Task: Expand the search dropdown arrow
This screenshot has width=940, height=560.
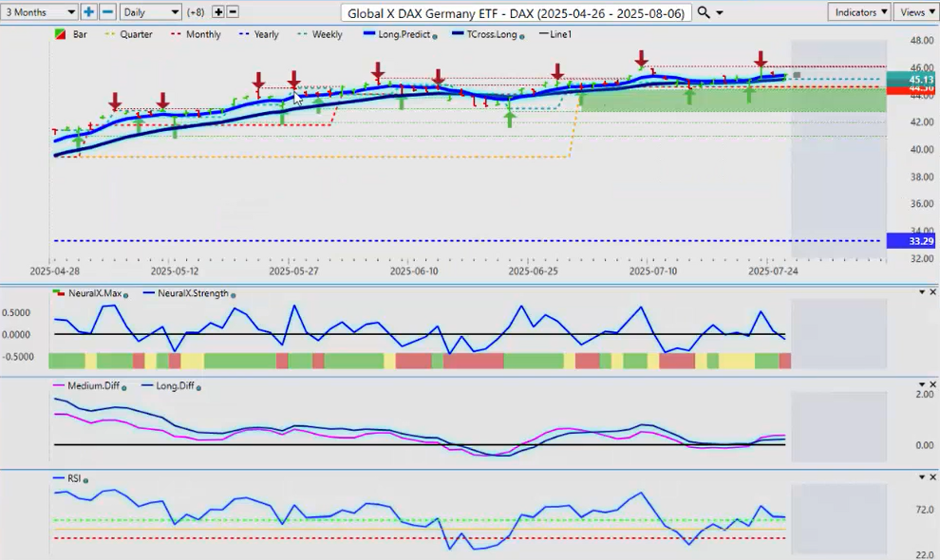Action: coord(720,12)
